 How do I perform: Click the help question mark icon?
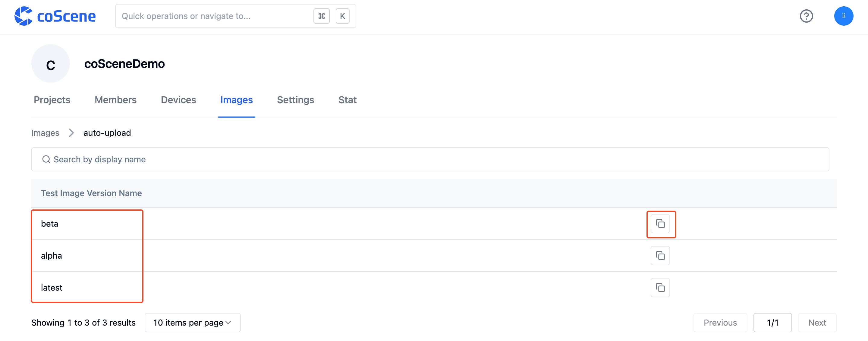808,15
